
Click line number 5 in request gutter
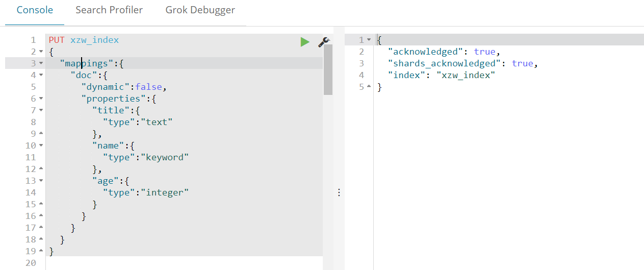click(33, 87)
